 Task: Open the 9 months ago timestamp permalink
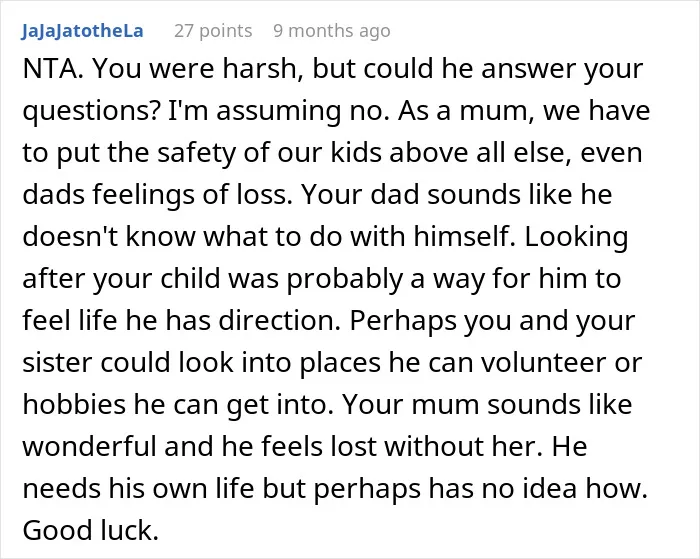coord(332,31)
